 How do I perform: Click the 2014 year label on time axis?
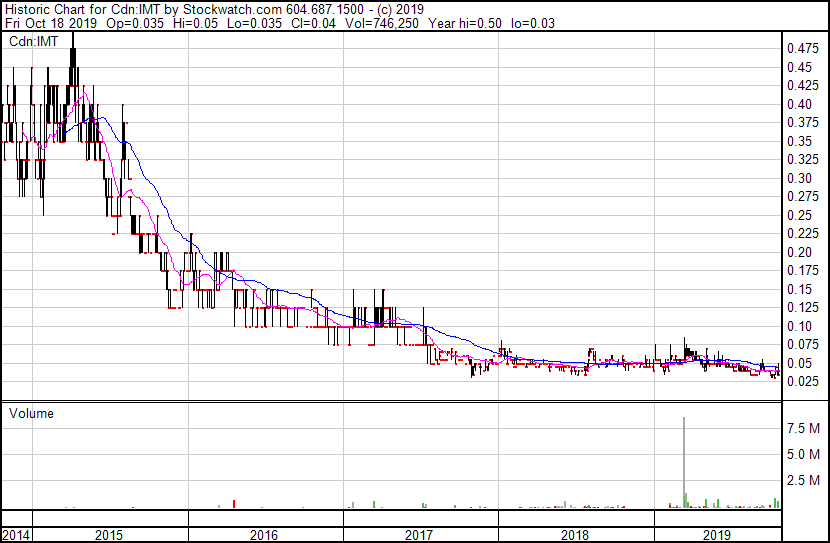[16, 535]
